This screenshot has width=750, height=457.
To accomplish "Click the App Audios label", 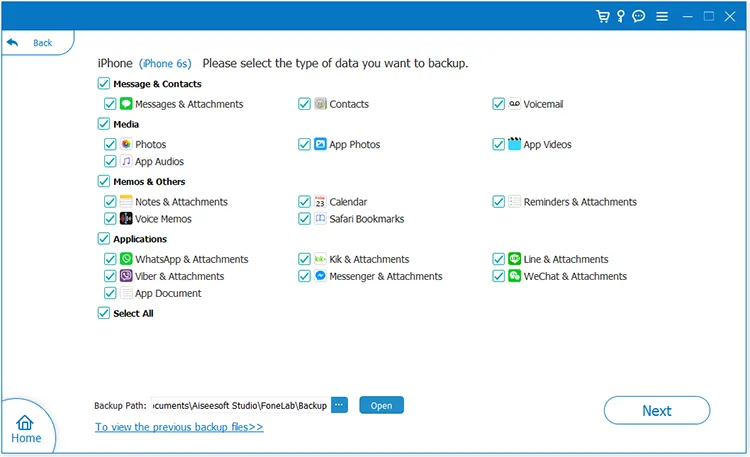I will [x=159, y=162].
